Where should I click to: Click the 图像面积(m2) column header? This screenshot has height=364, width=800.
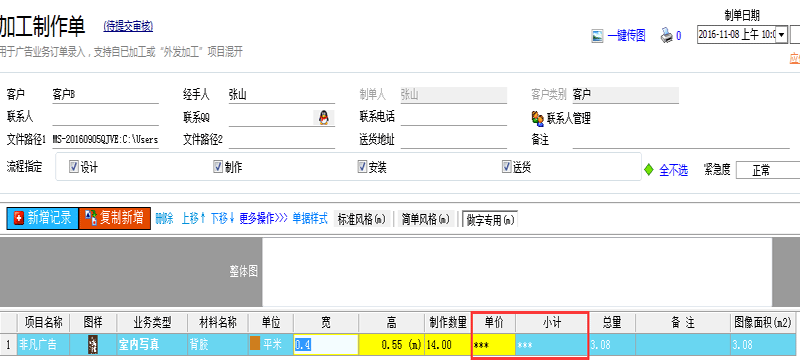tap(763, 323)
